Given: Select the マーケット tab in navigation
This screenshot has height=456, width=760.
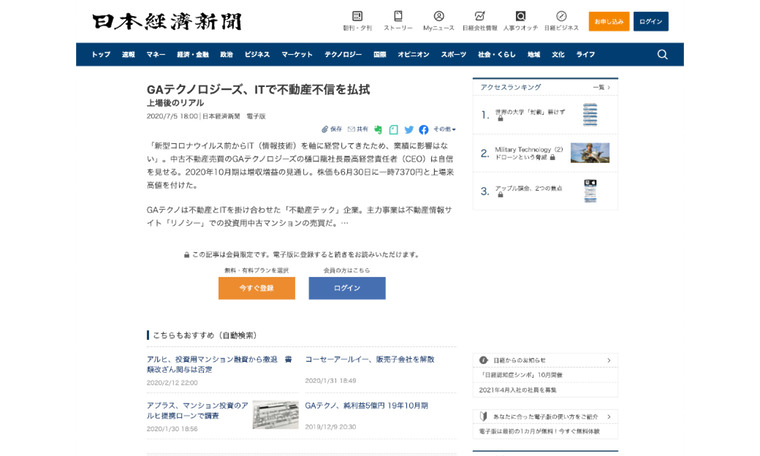Looking at the screenshot, I should 297,54.
